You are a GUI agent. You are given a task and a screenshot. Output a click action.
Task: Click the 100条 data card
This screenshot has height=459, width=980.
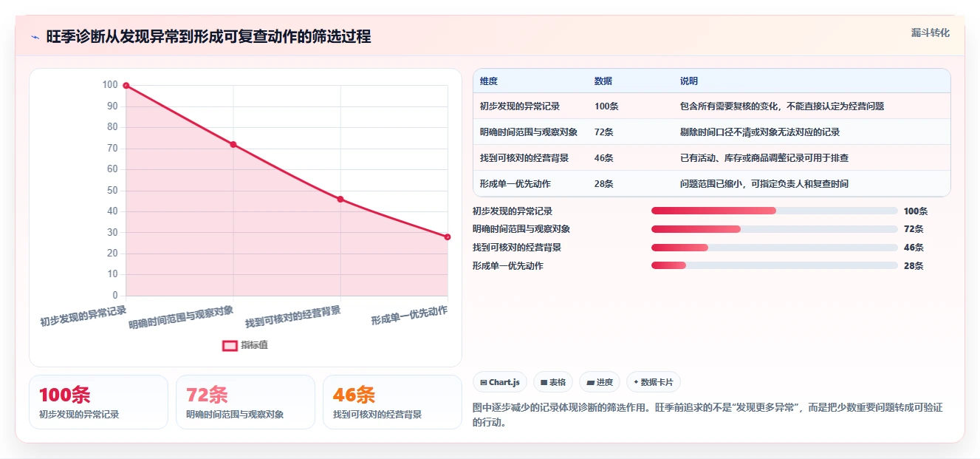click(x=99, y=402)
